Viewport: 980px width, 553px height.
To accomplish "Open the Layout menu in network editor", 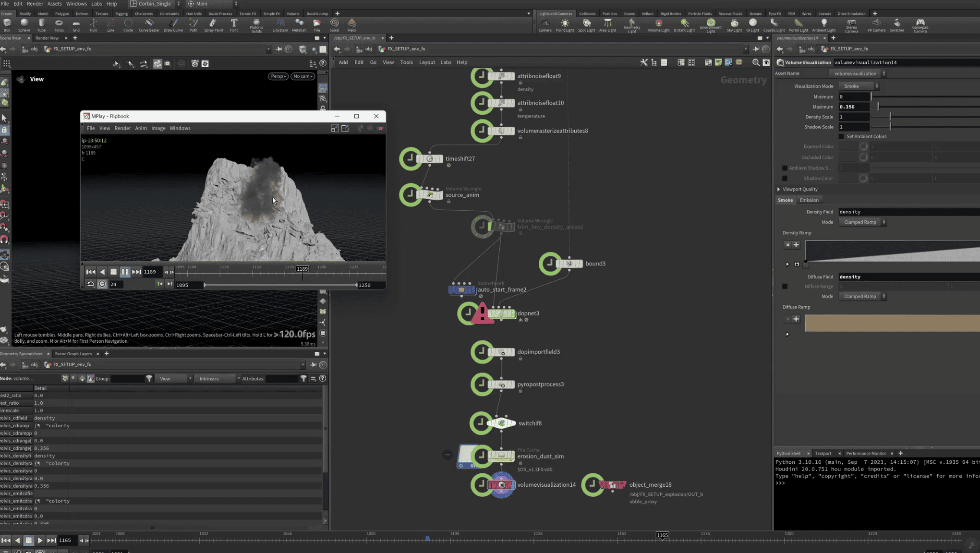I will pos(426,62).
